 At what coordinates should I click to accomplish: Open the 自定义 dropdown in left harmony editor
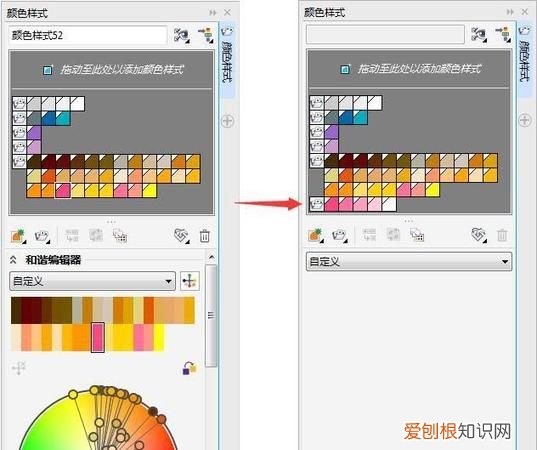[x=92, y=281]
